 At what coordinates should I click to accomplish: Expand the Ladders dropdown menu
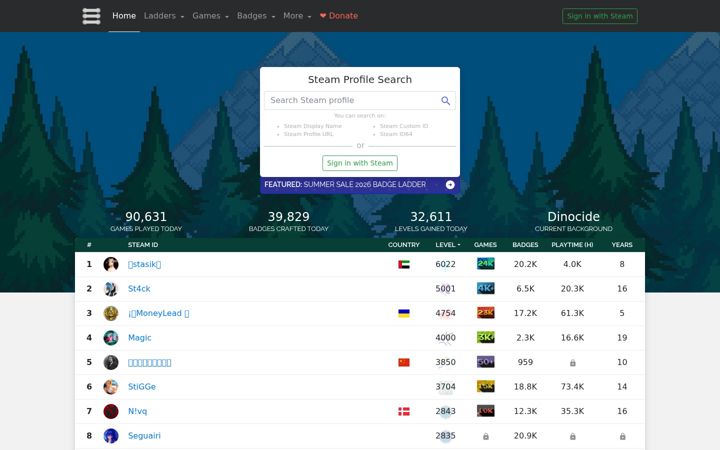164,16
